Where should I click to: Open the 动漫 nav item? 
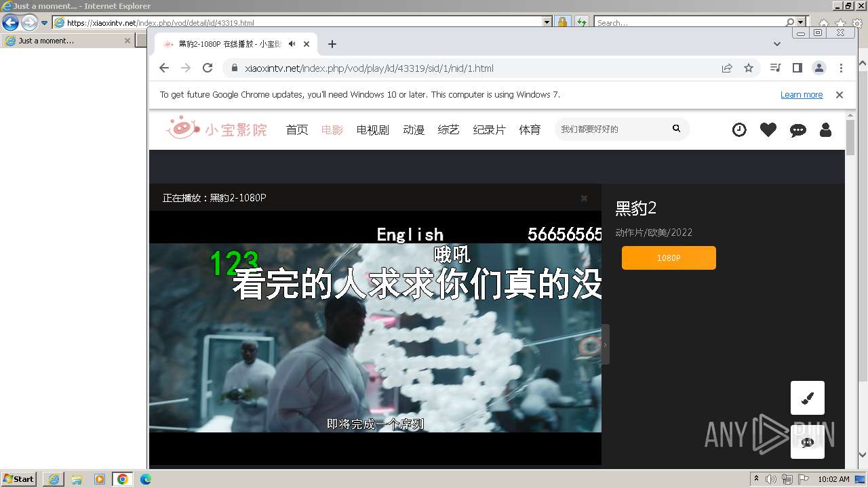(x=414, y=129)
